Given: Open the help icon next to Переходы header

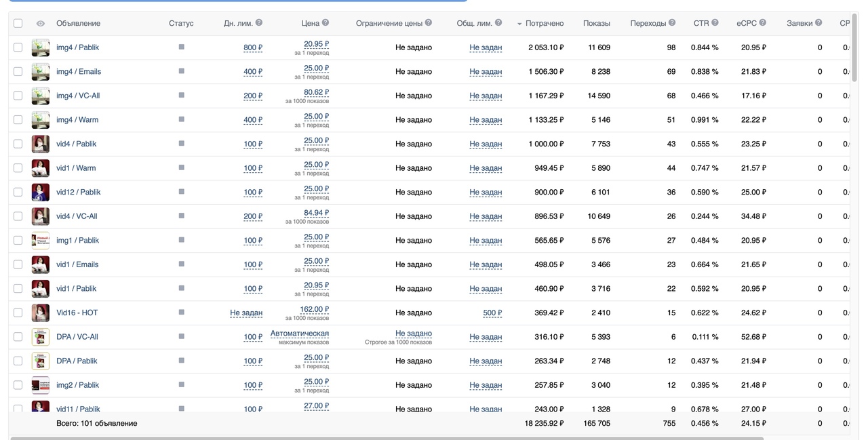Looking at the screenshot, I should pyautogui.click(x=672, y=22).
